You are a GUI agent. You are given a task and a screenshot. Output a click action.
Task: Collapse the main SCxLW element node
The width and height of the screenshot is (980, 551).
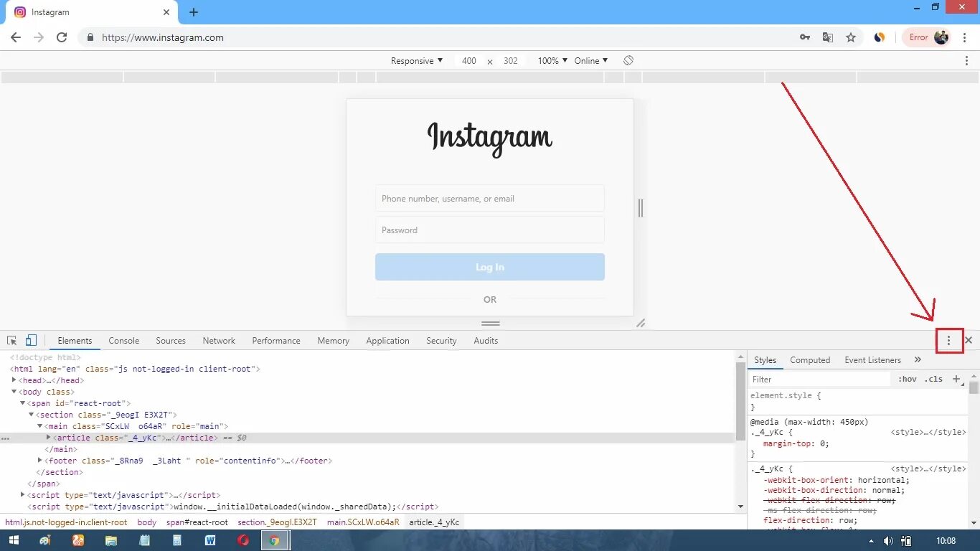(39, 426)
